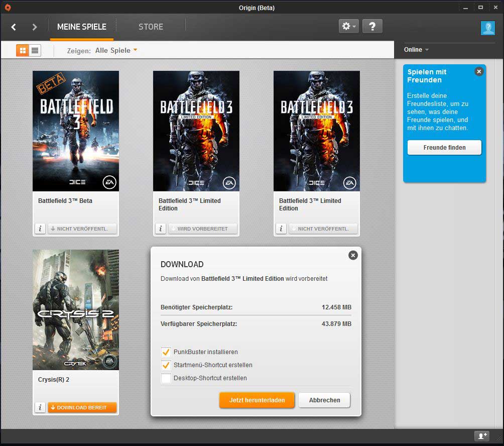Enable Desktop-Shortcut erstellen
The image size is (504, 446).
[x=166, y=378]
